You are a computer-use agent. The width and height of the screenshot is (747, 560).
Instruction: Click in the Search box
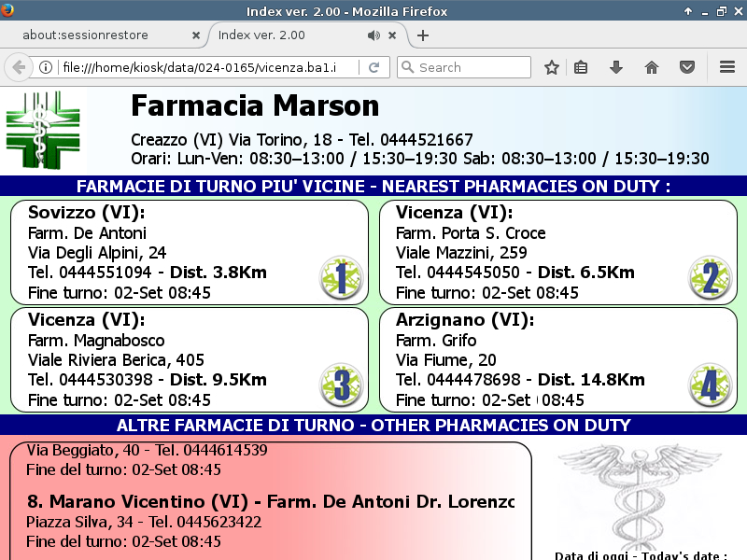(472, 67)
